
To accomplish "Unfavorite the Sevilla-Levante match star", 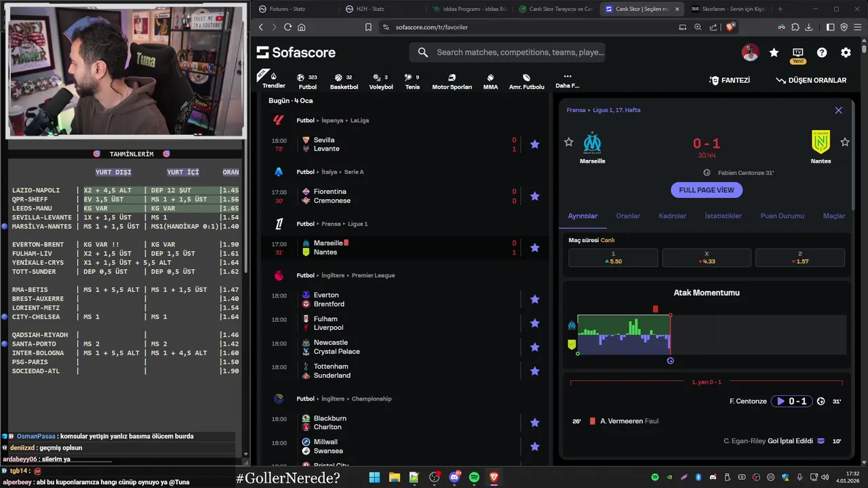I will 534,144.
